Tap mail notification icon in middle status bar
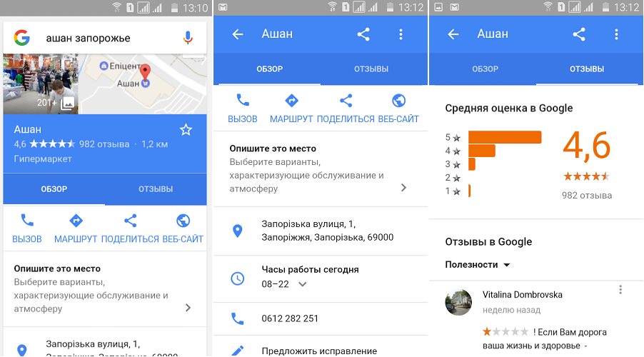This screenshot has width=644, height=357. (x=223, y=7)
